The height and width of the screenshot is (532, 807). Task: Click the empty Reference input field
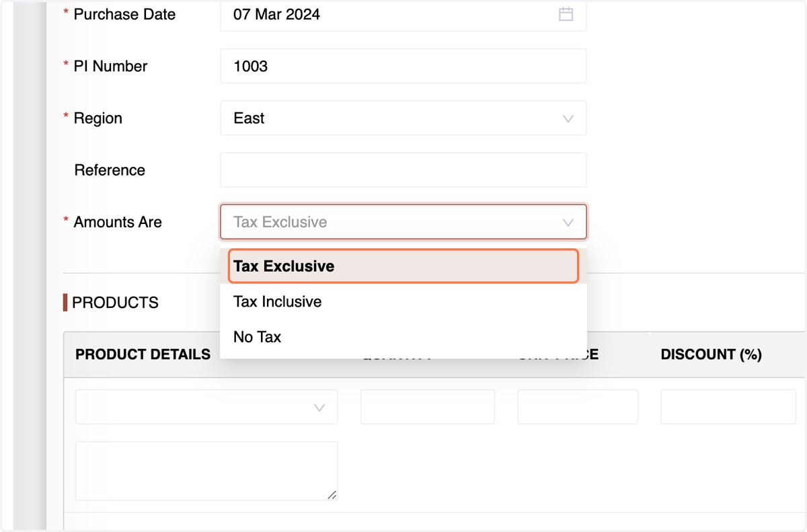pos(403,169)
